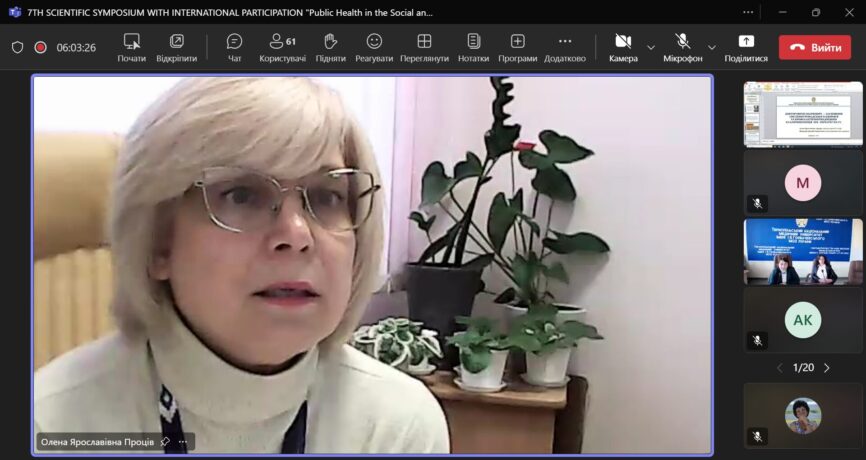Click Поділитися to share screen

(x=746, y=46)
